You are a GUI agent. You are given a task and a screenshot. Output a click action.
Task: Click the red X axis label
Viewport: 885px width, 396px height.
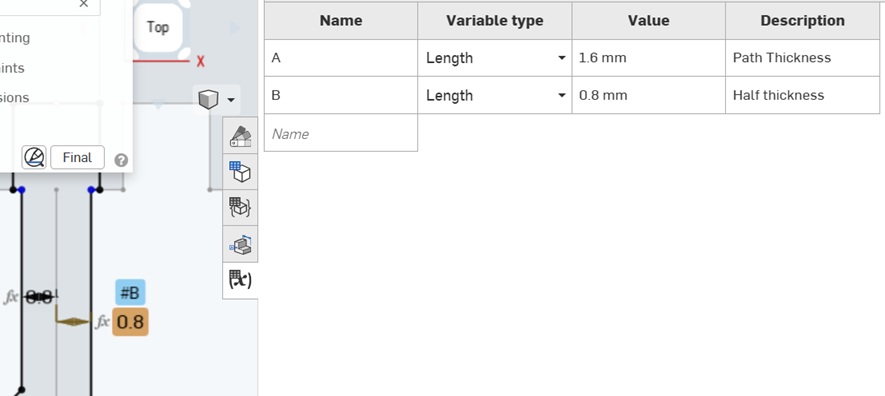coord(200,61)
